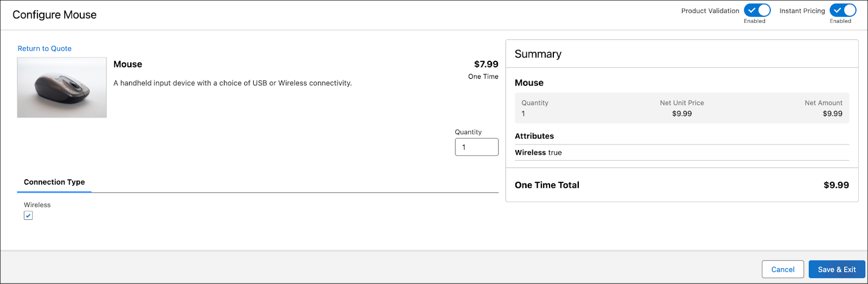Screen dimensions: 868x284
Task: Click the Mouse heading in Summary panel
Action: tap(529, 83)
